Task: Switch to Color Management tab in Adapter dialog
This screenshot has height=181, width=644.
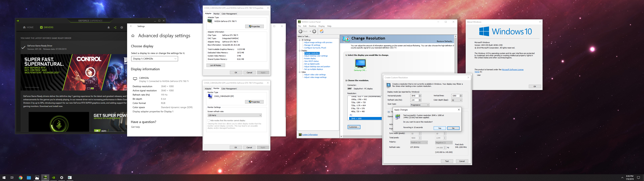Action: pyautogui.click(x=229, y=14)
